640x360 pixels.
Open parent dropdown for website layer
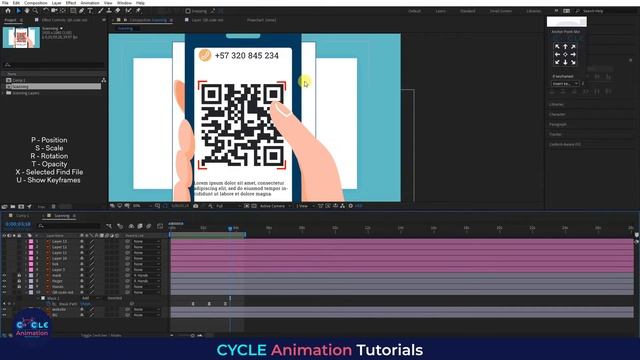click(146, 309)
